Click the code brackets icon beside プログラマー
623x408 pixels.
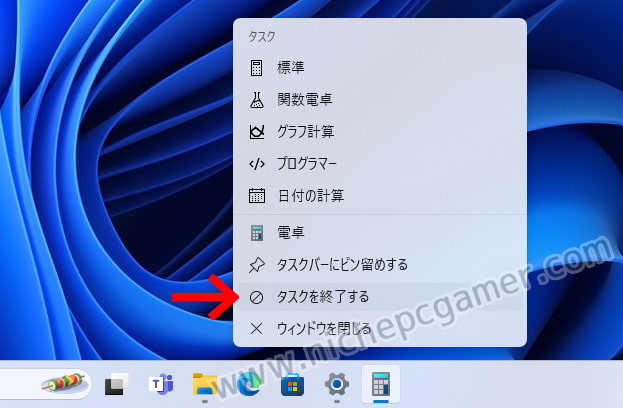[257, 164]
